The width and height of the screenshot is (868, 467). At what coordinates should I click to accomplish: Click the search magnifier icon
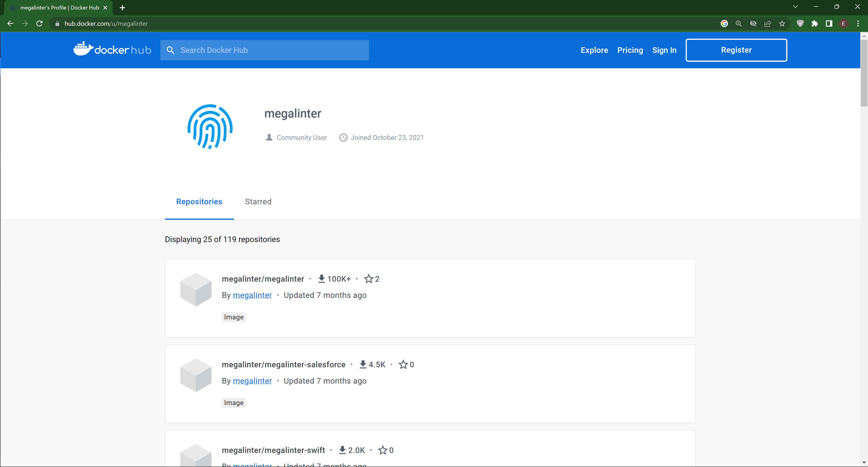(x=171, y=50)
